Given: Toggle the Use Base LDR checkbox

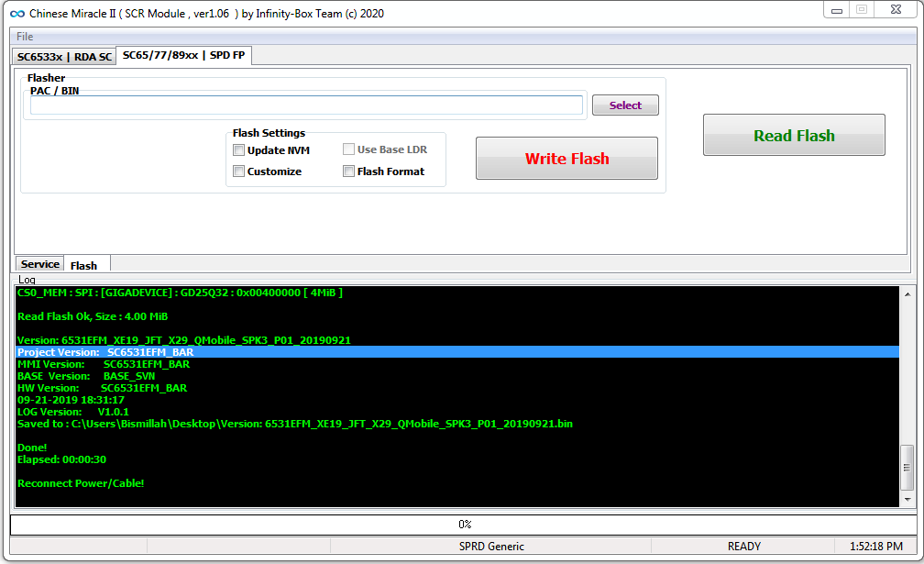Looking at the screenshot, I should pos(349,149).
